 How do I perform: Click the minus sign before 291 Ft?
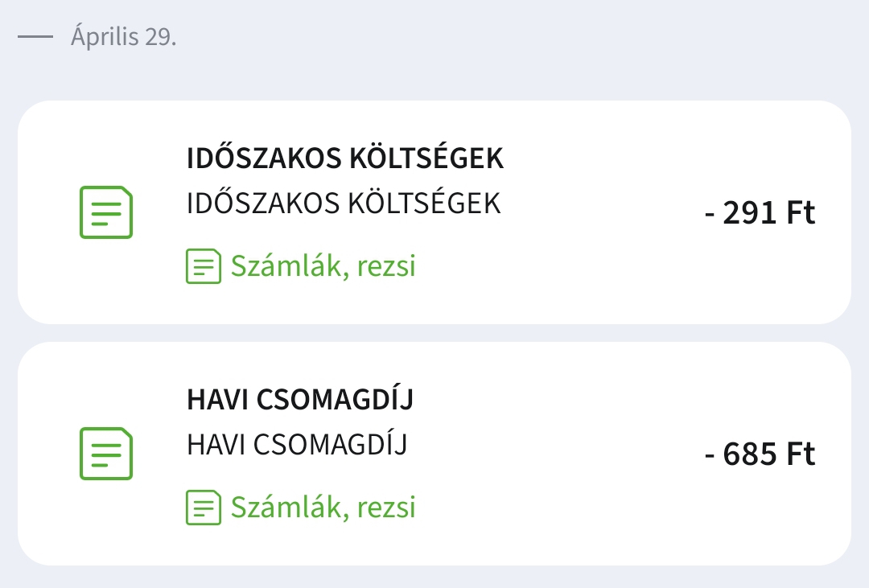tap(710, 215)
